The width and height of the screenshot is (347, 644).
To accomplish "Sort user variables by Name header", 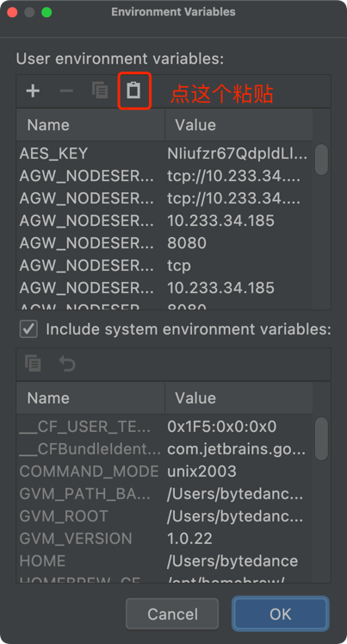I will click(90, 125).
